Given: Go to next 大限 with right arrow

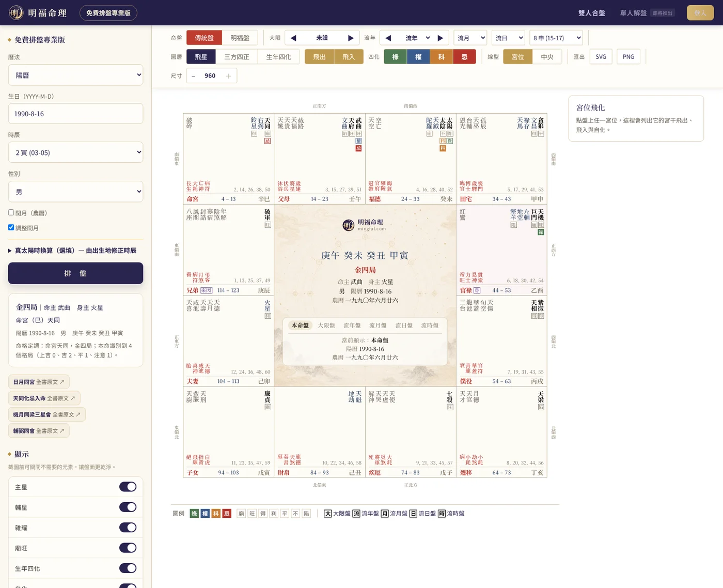Looking at the screenshot, I should point(351,38).
